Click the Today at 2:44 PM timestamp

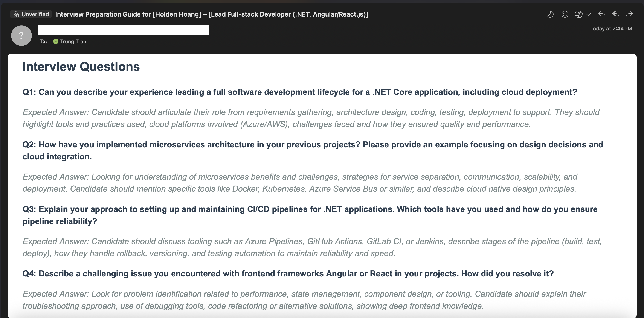(x=611, y=29)
